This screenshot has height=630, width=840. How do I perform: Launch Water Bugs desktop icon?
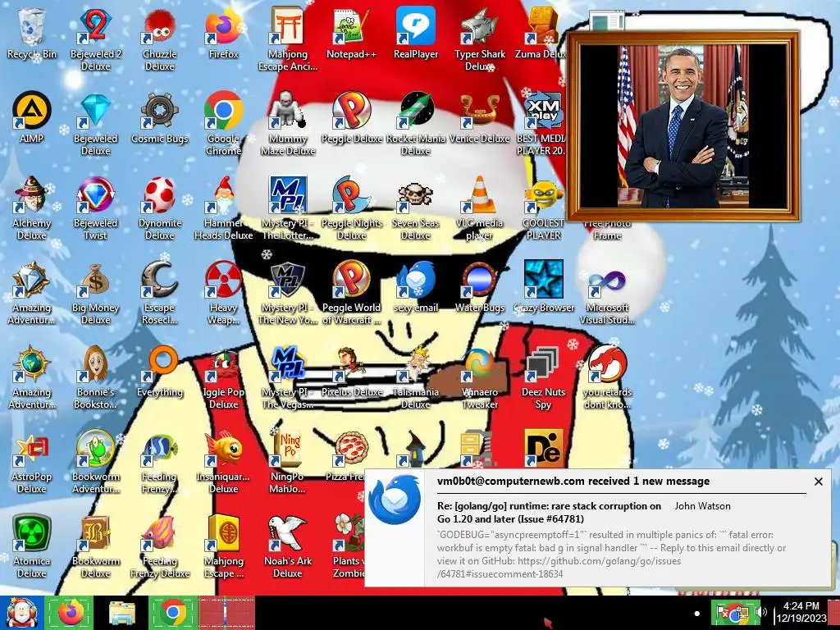(479, 286)
